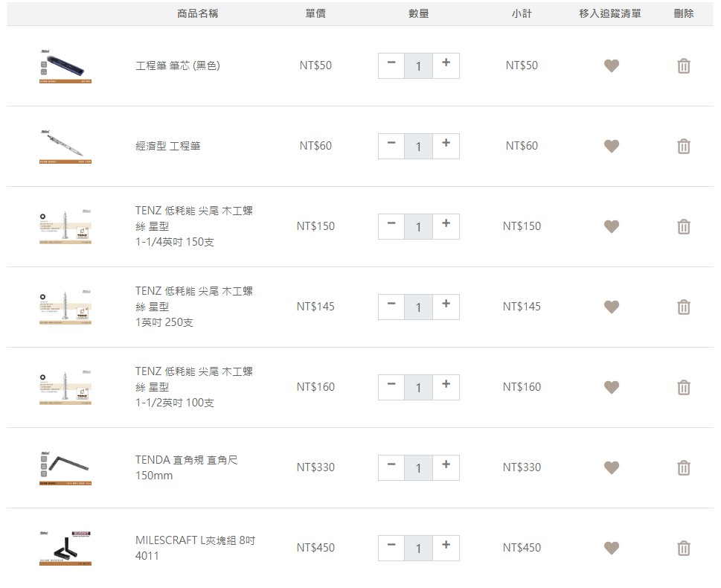Delete MILESCRAFT L夾塊組 from cart
This screenshot has width=721, height=588.
point(684,549)
